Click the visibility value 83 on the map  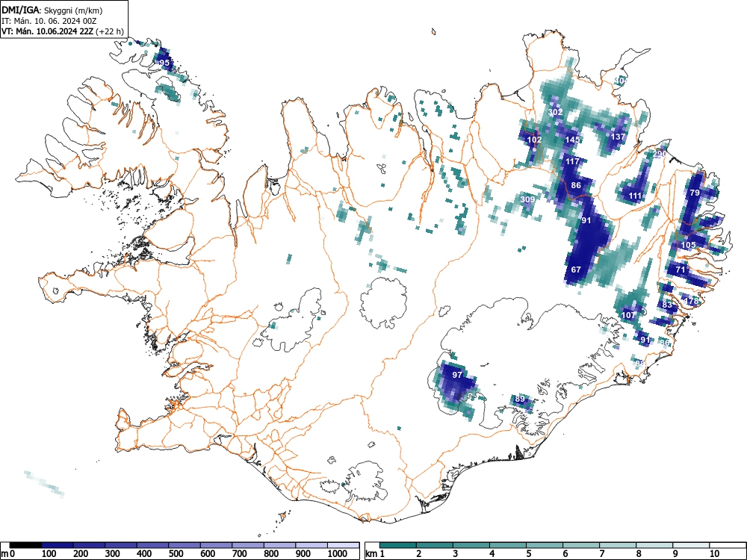667,305
